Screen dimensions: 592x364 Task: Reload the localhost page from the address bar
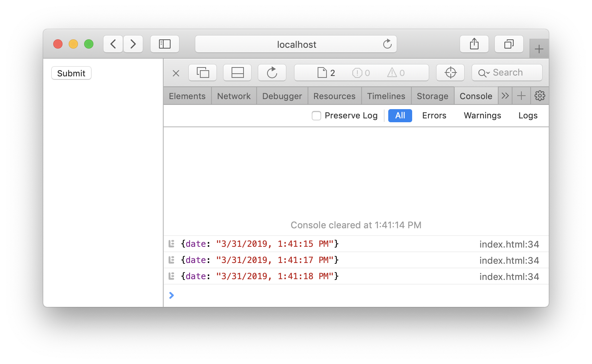click(x=387, y=44)
